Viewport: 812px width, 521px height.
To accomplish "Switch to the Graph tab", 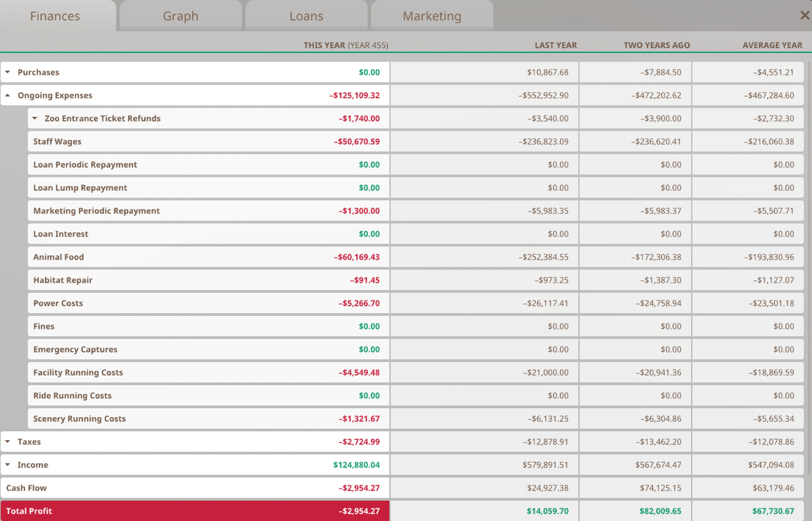I will tap(180, 16).
